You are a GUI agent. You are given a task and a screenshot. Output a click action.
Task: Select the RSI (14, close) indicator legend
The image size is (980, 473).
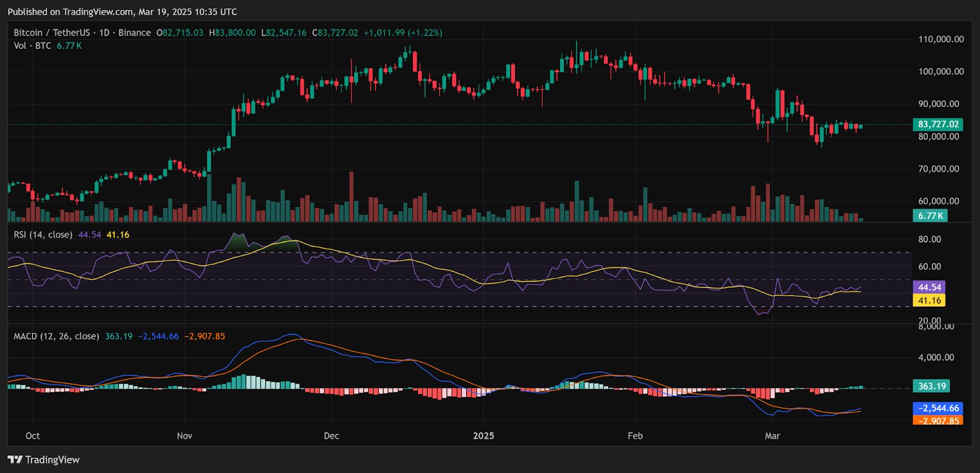click(43, 234)
